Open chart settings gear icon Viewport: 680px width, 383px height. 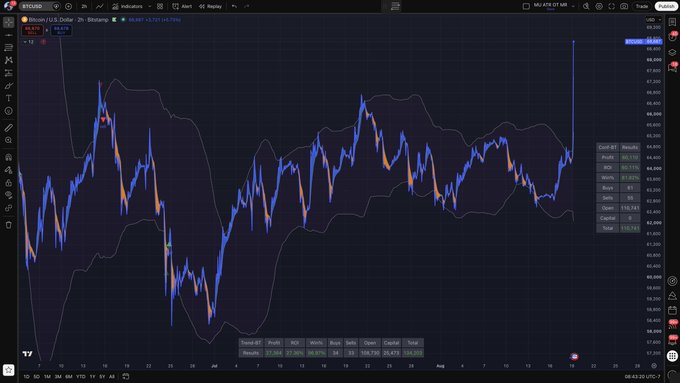599,6
